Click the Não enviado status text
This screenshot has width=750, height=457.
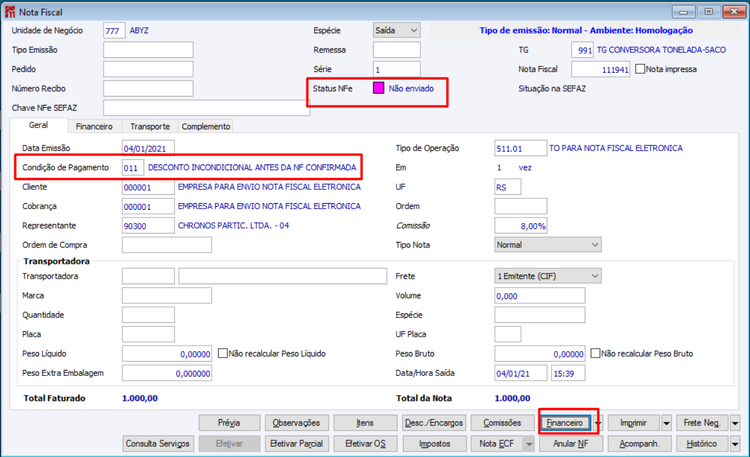(x=411, y=89)
